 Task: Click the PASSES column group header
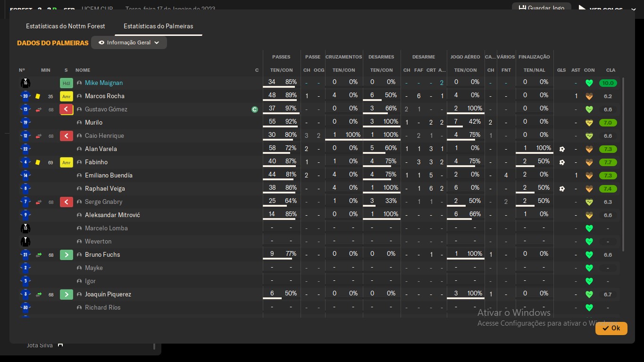pos(281,57)
